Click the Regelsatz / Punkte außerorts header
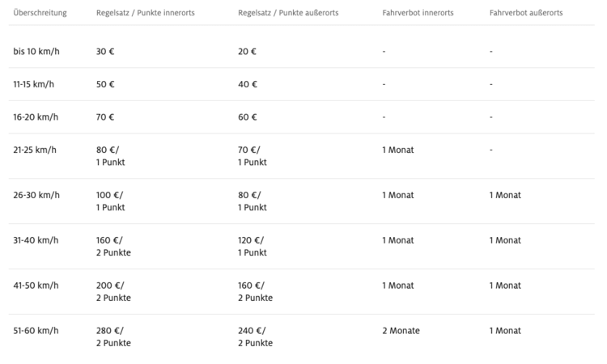 tap(288, 14)
